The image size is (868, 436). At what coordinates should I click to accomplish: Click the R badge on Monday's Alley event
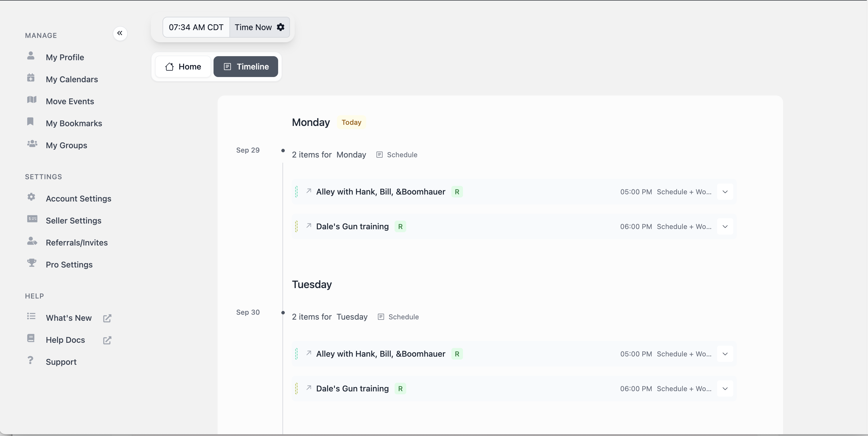(457, 192)
